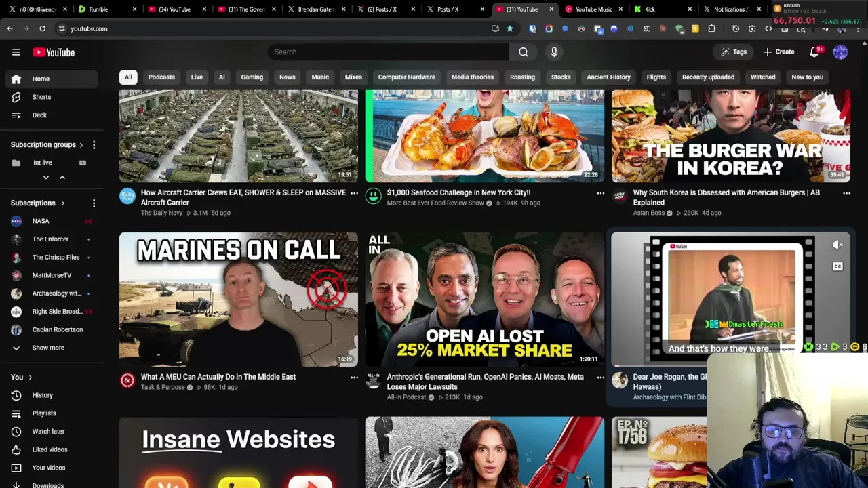This screenshot has width=868, height=488.
Task: Start voice search with the microphone
Action: [x=554, y=52]
